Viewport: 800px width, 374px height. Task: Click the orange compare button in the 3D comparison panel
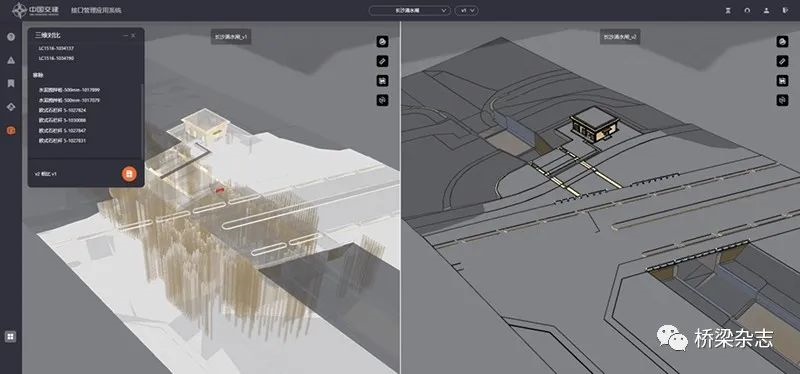click(x=129, y=173)
